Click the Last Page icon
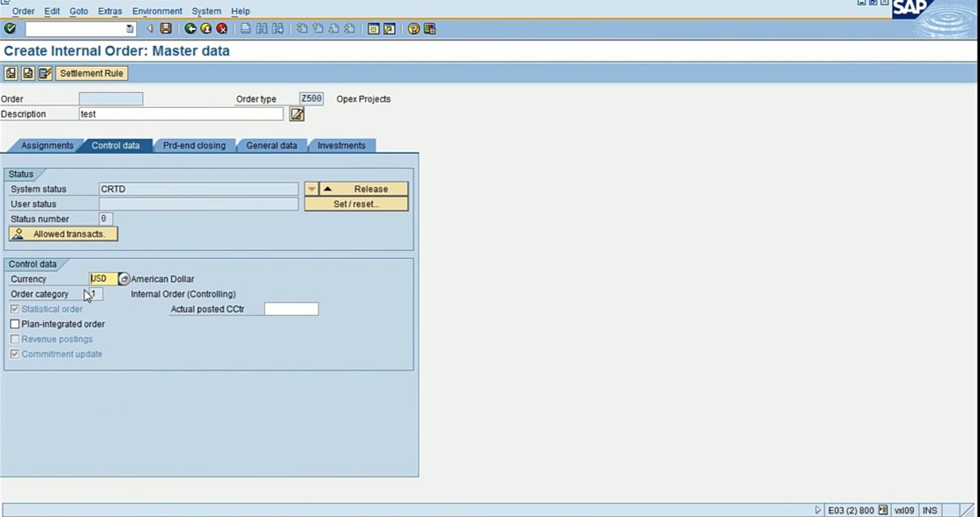This screenshot has width=980, height=517. pyautogui.click(x=350, y=29)
